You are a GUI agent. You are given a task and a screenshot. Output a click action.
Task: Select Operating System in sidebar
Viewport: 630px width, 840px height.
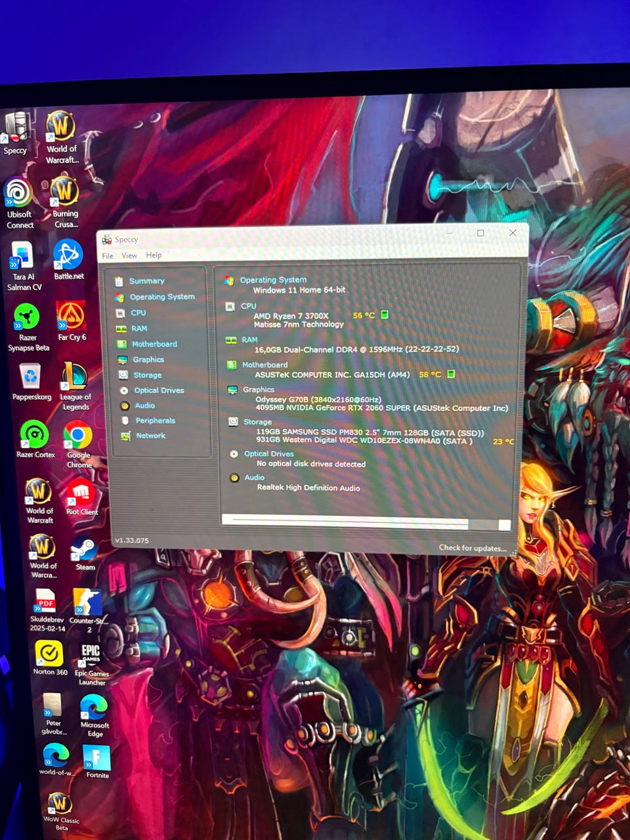pos(162,297)
